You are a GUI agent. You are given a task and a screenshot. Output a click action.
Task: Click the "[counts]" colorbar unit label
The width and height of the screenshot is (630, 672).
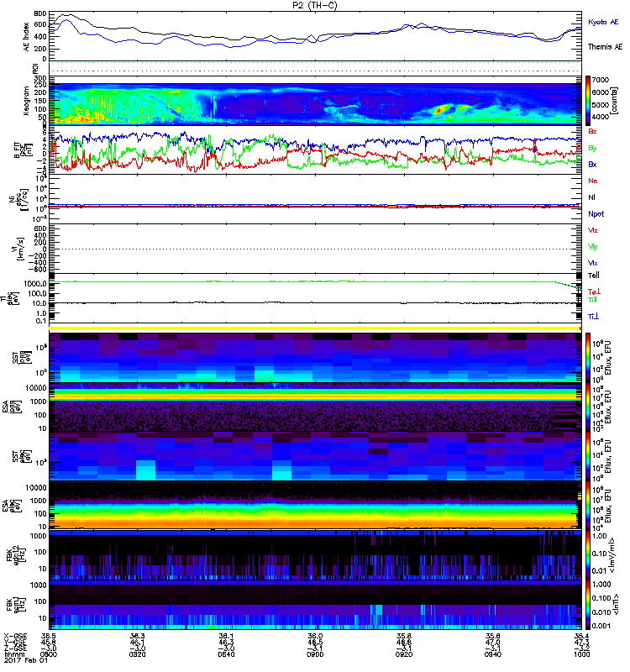coord(615,101)
